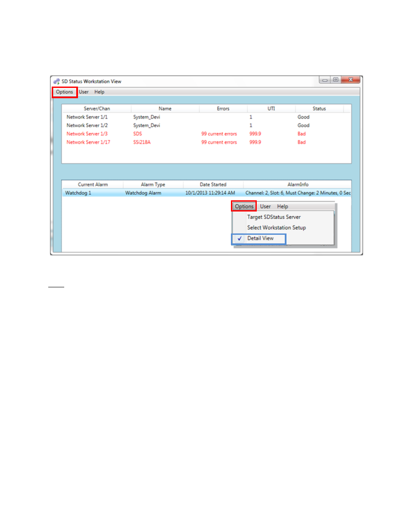The image size is (411, 532).
Task: Click the SD Status app icon in title bar
Action: coord(56,81)
